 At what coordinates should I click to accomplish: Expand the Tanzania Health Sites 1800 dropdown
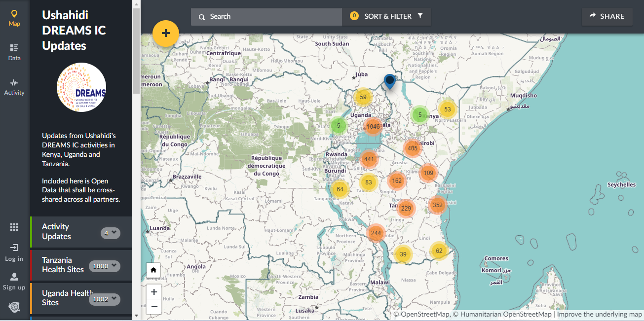(105, 266)
